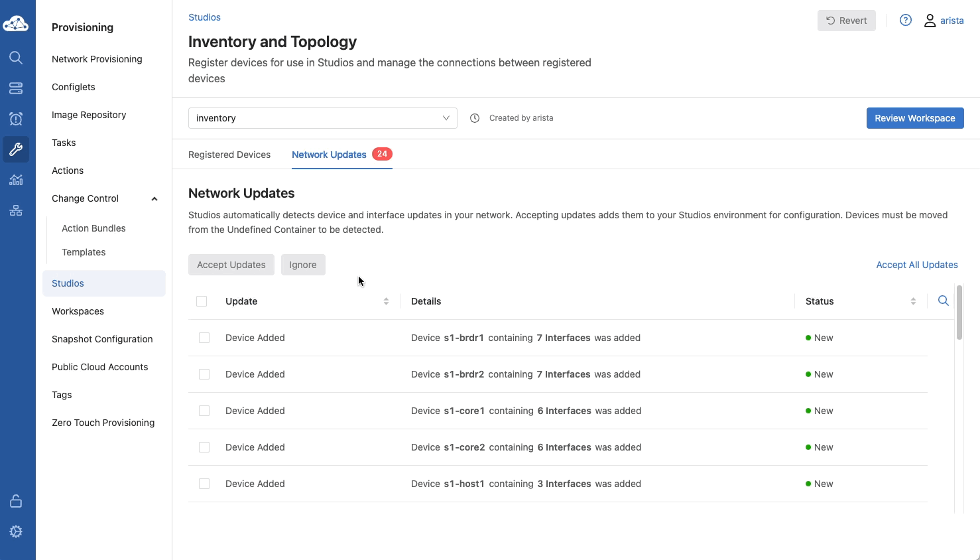Click the Metrics chart icon in sidebar
980x560 pixels.
click(x=16, y=180)
